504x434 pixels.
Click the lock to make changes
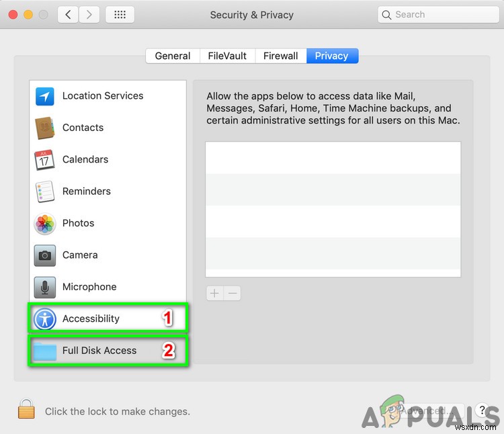tap(26, 408)
